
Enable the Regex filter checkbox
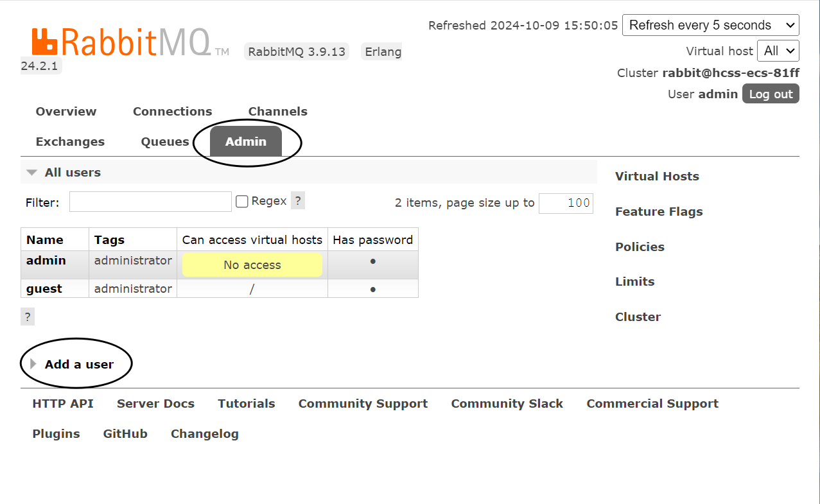coord(242,202)
